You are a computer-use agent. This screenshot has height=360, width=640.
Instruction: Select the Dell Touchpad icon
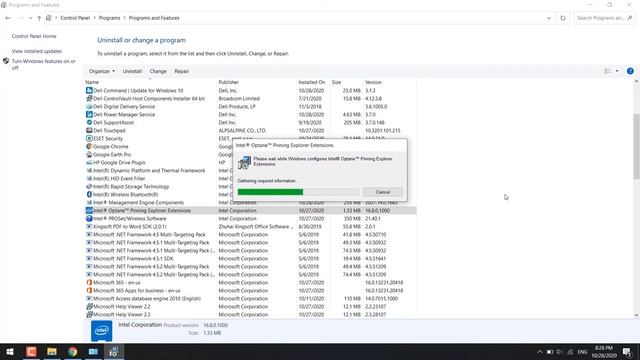coord(89,130)
